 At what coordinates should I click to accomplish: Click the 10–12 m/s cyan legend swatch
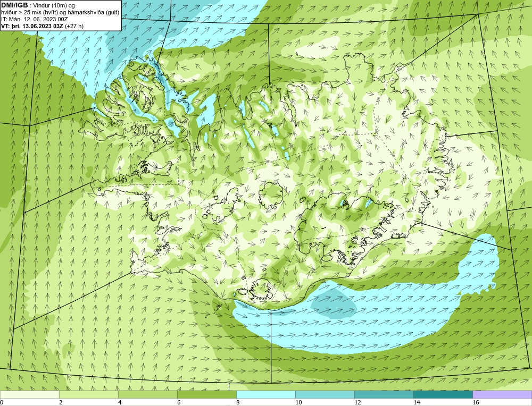tap(325, 394)
